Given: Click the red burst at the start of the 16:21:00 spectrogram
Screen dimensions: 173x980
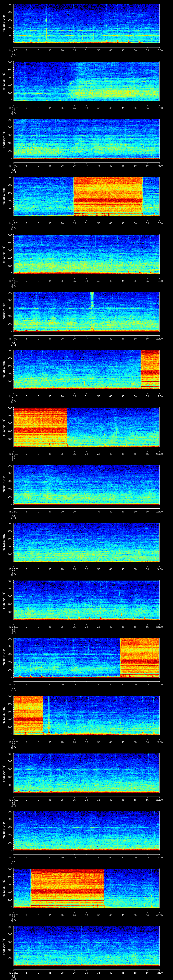Looking at the screenshot, I should coord(40,427).
